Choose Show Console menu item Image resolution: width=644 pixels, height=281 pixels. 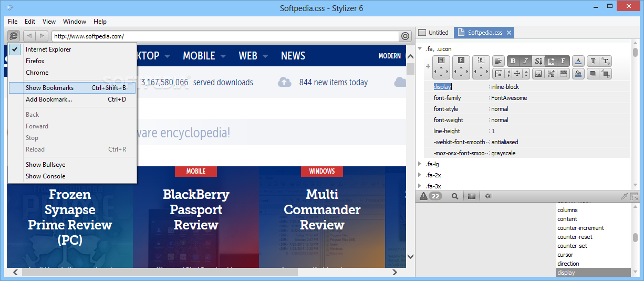coord(72,176)
